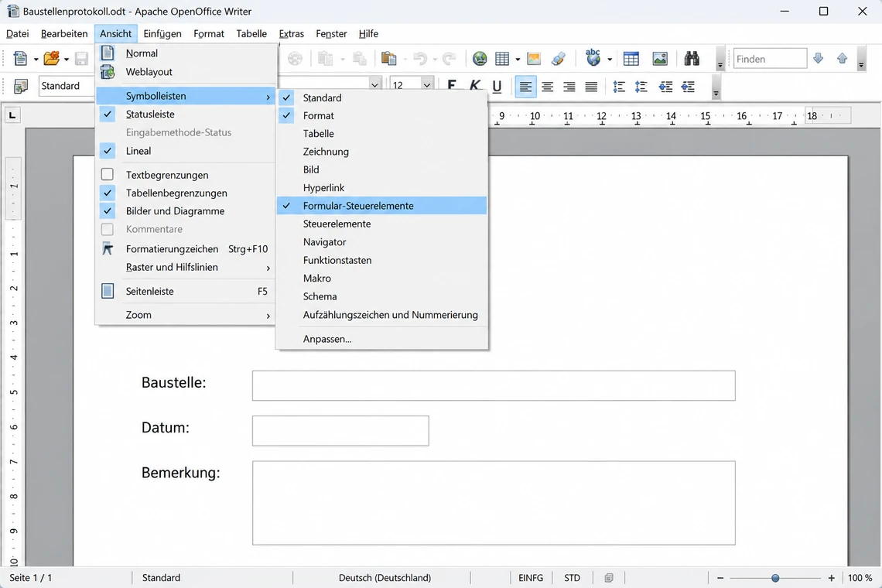The height and width of the screenshot is (588, 882).
Task: Click the blue table icon
Action: tap(631, 59)
